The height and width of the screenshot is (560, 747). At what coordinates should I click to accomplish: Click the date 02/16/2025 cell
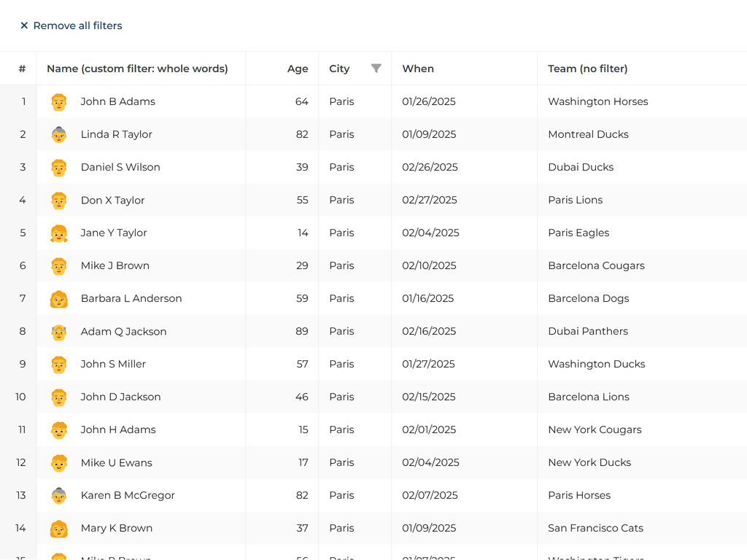[429, 331]
